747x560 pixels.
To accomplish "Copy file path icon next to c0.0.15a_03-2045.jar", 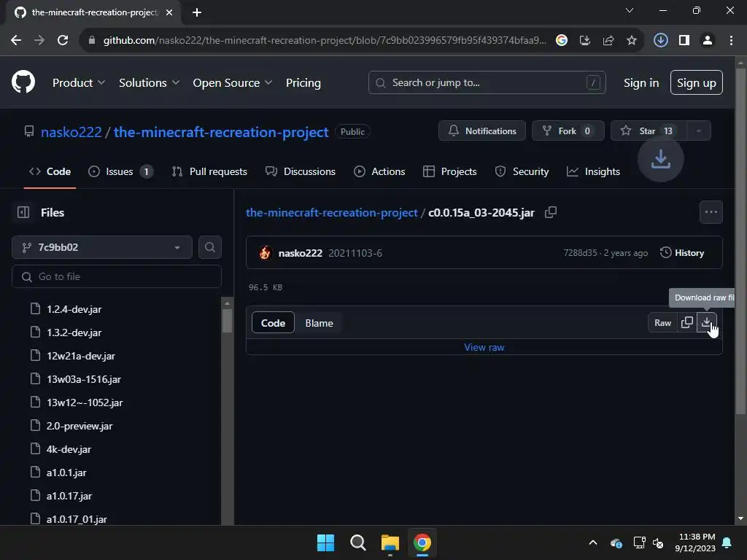I will [551, 212].
